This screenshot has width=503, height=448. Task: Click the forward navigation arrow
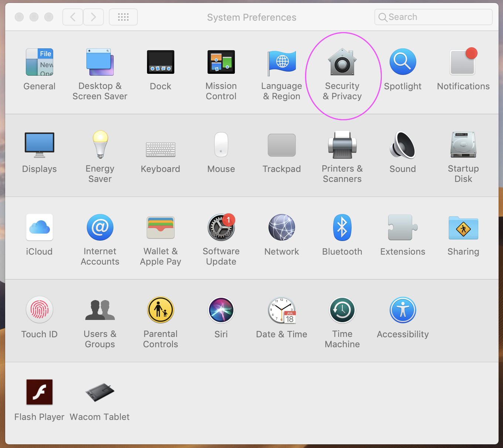pyautogui.click(x=93, y=17)
